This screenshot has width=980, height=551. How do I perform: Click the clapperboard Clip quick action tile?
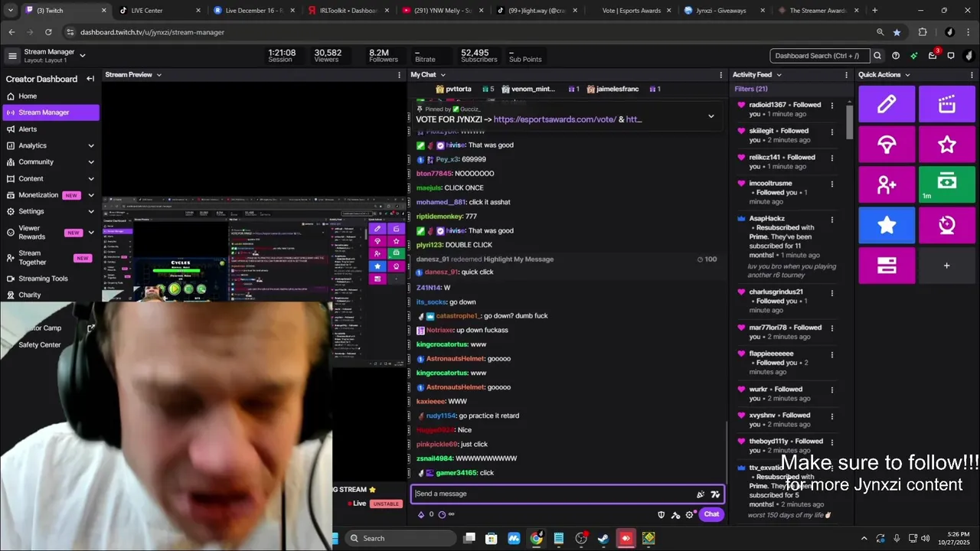946,104
